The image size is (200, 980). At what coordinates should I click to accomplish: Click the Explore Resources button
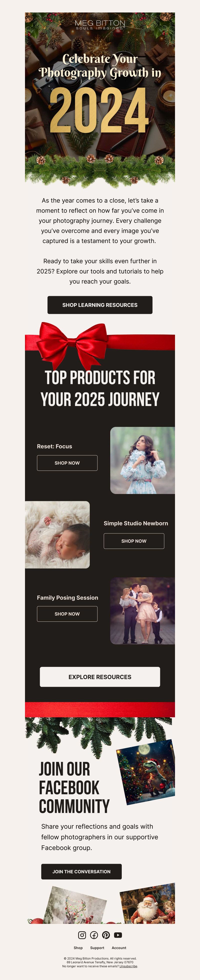100,677
